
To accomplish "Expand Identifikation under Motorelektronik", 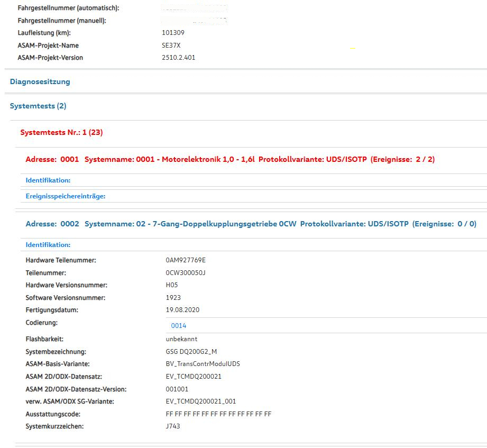I will (48, 180).
